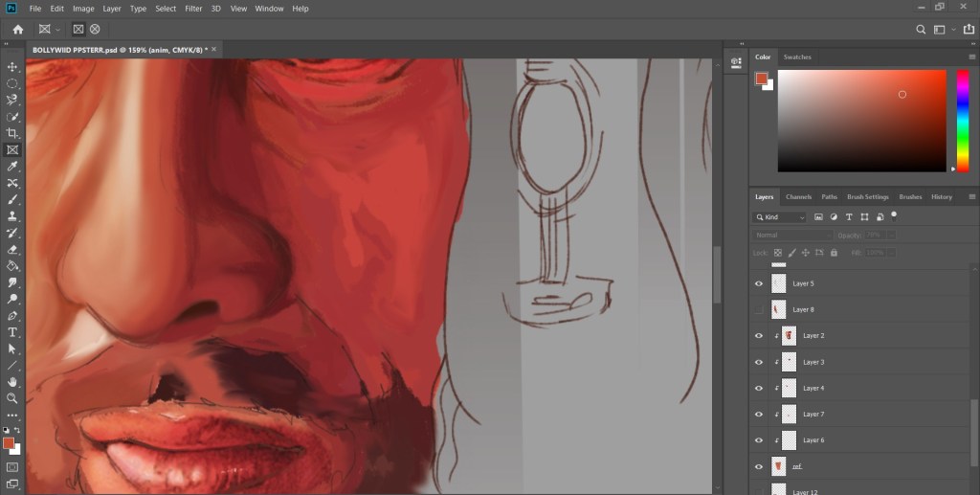Viewport: 980px width, 495px height.
Task: Open the Color panel flyout menu
Action: [971, 57]
